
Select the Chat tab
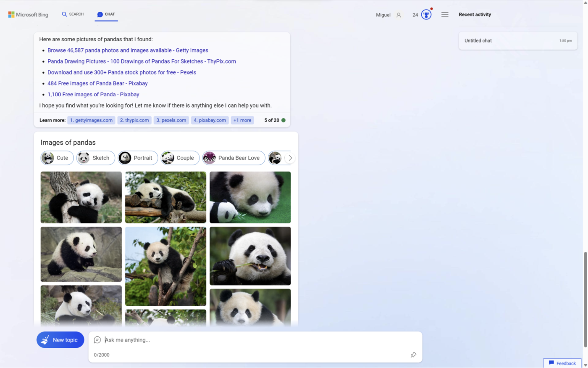[x=106, y=14]
